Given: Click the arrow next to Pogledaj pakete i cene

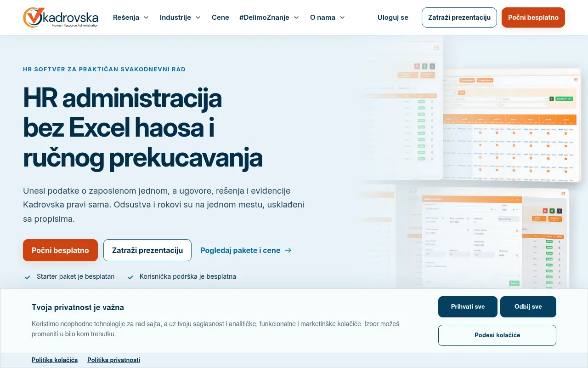Looking at the screenshot, I should tap(288, 250).
